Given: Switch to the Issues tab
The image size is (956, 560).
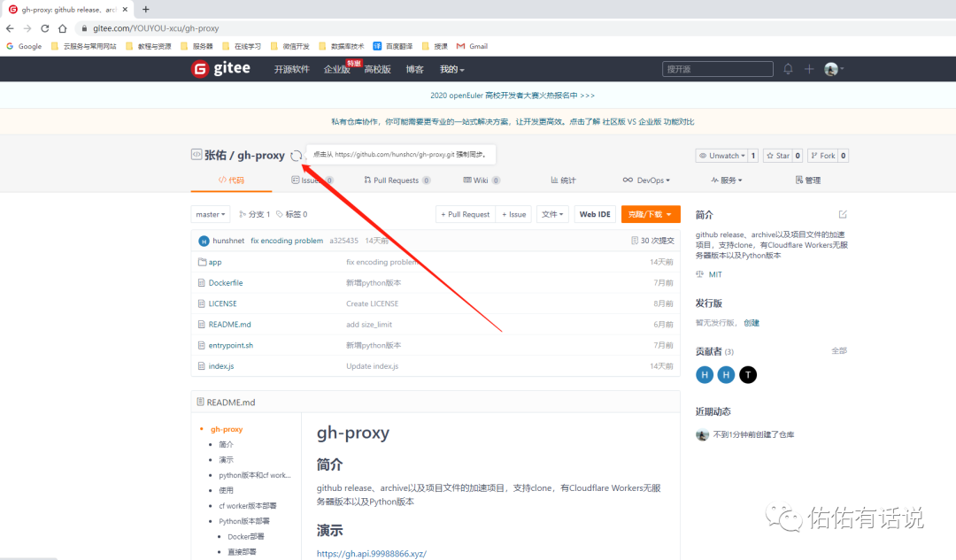Looking at the screenshot, I should coord(312,180).
